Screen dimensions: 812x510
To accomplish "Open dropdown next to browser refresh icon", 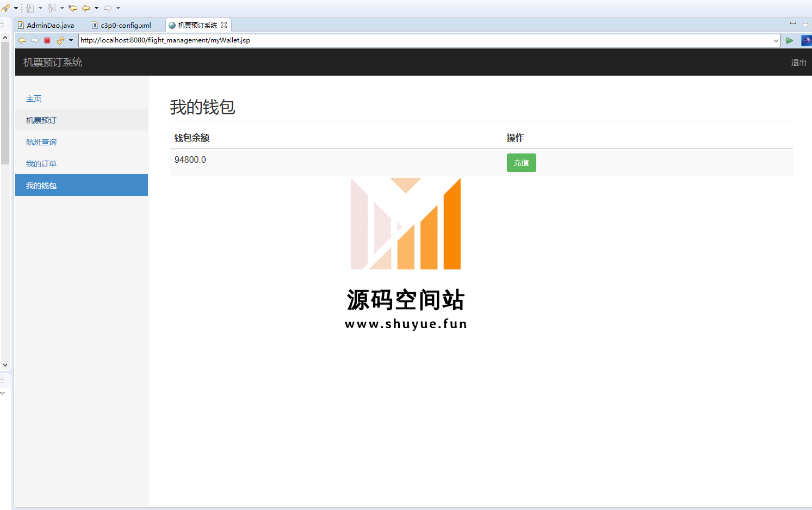I will click(71, 40).
